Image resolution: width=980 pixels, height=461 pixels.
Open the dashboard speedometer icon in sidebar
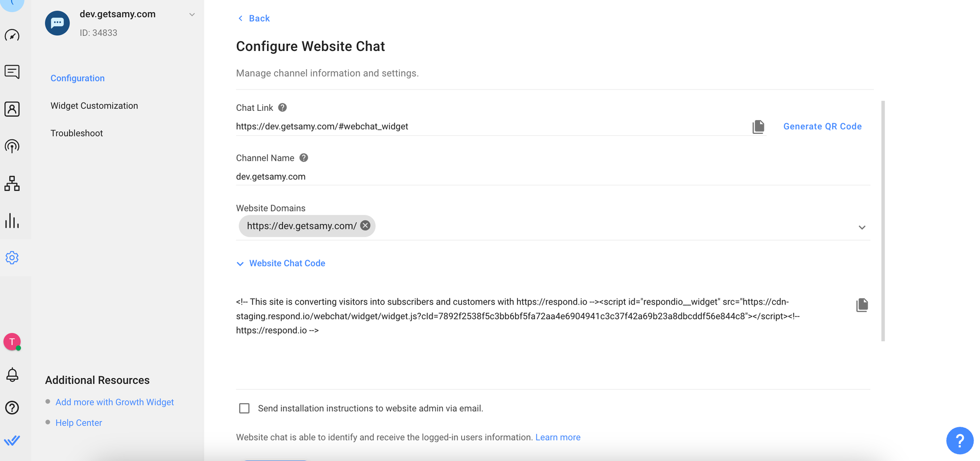pyautogui.click(x=12, y=35)
